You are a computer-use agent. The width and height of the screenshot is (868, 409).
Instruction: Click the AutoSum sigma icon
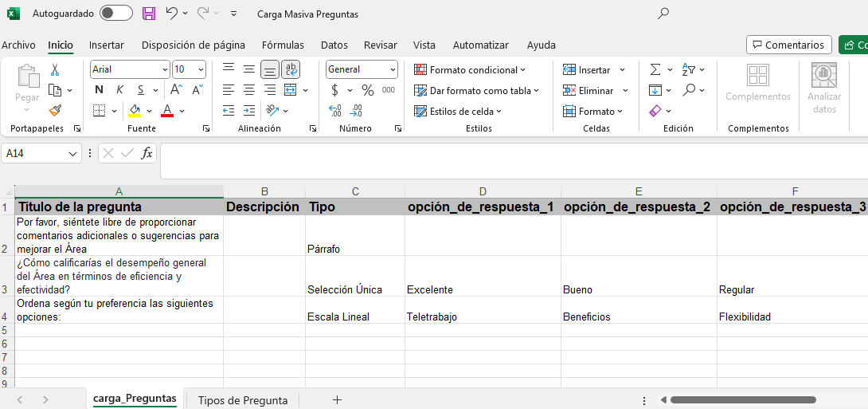[655, 69]
